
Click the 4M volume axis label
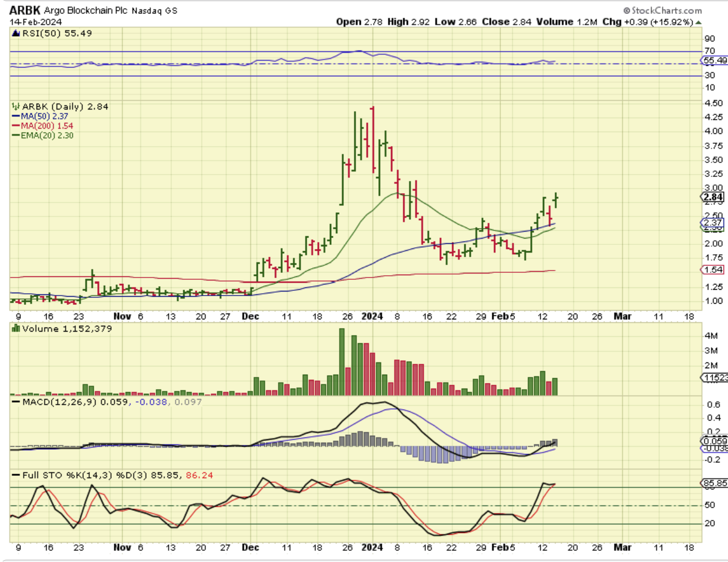pyautogui.click(x=711, y=336)
